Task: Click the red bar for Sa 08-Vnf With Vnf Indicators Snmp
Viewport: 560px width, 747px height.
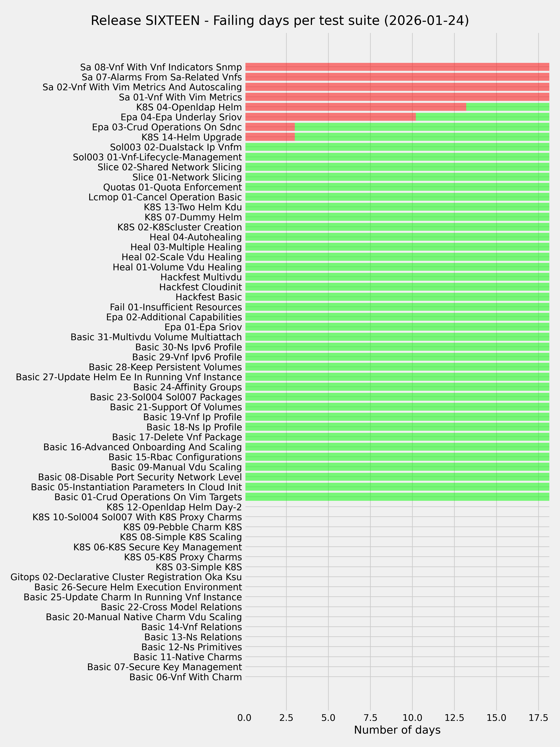Action: coord(397,67)
